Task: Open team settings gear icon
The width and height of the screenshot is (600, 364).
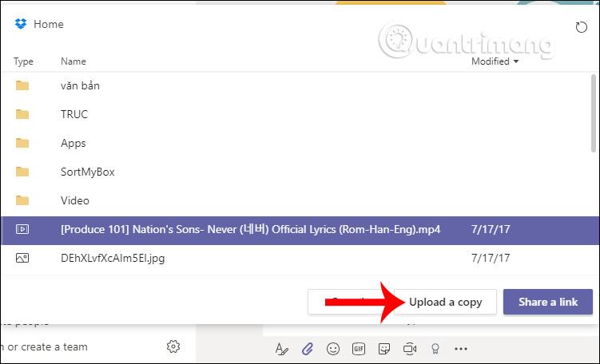Action: pos(173,346)
